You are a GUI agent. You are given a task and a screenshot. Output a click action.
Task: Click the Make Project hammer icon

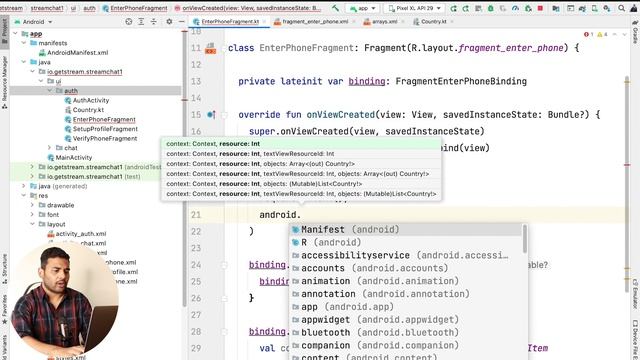click(x=336, y=8)
